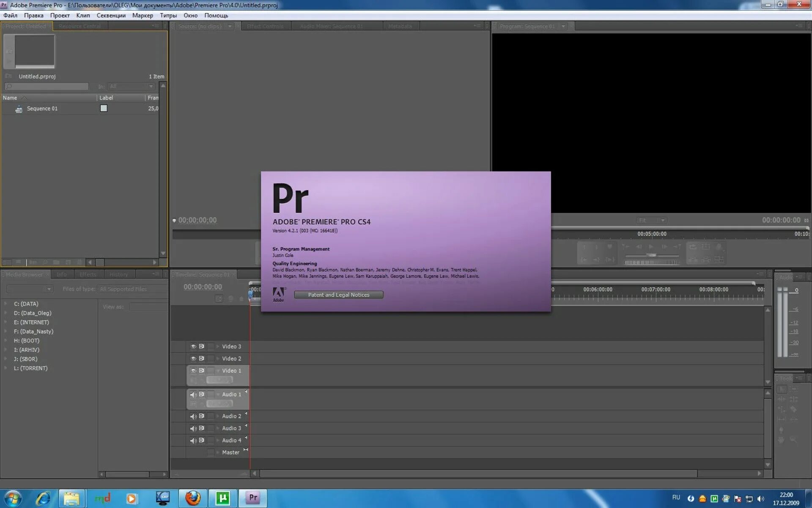
Task: Open uTorrent from the taskbar
Action: (x=223, y=498)
